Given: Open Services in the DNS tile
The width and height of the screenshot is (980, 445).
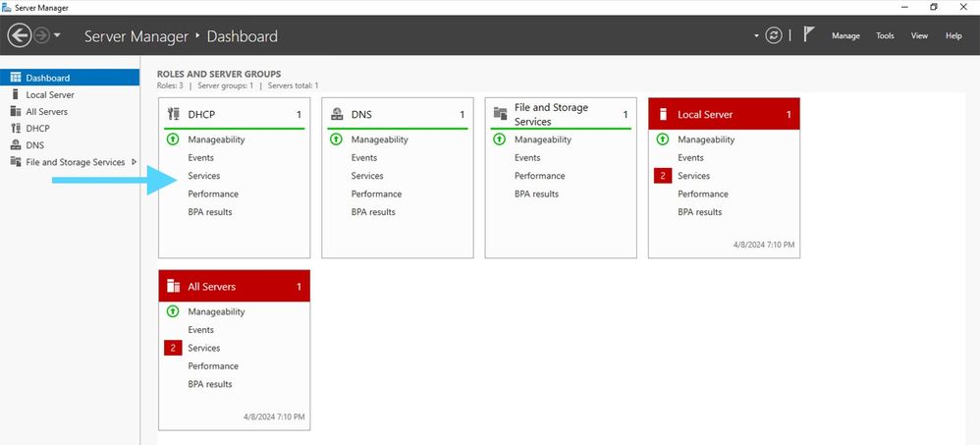Looking at the screenshot, I should [367, 176].
